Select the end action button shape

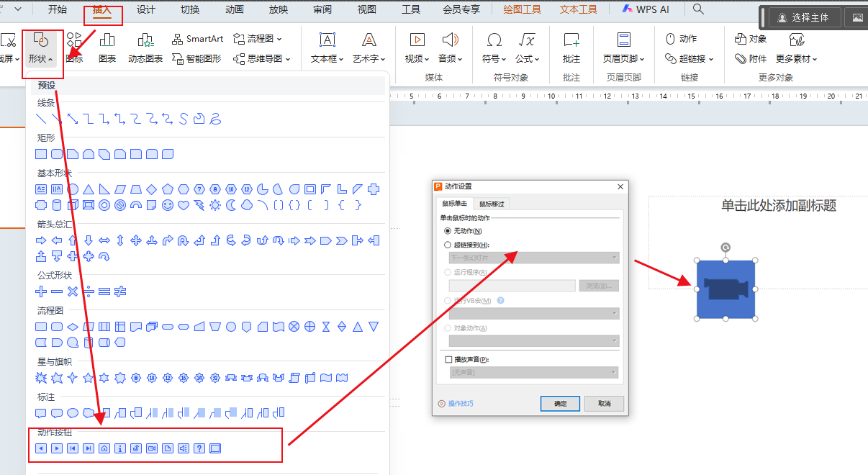point(89,448)
